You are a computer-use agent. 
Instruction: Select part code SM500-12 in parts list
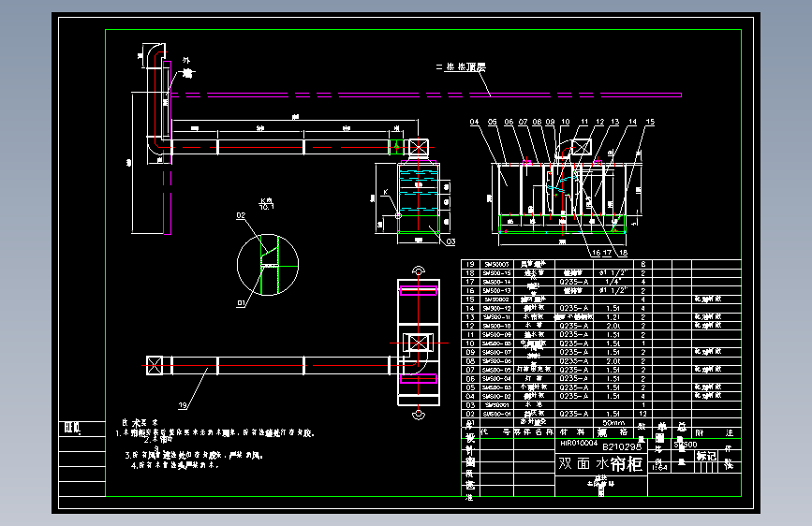coord(496,308)
